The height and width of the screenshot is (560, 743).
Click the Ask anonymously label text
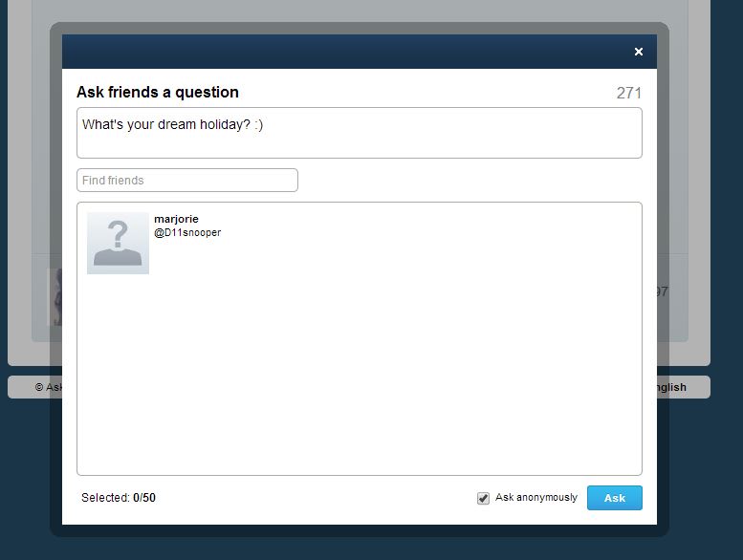pyautogui.click(x=536, y=498)
